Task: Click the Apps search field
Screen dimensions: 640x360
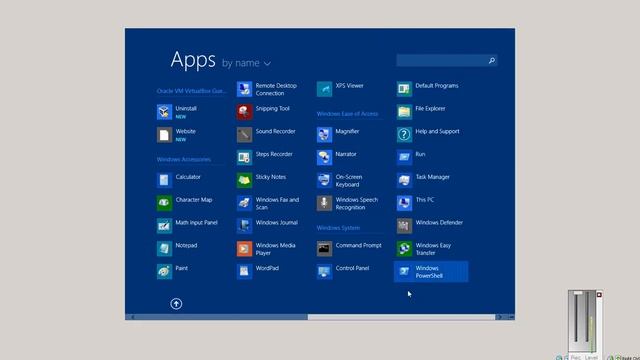Action: pos(447,60)
